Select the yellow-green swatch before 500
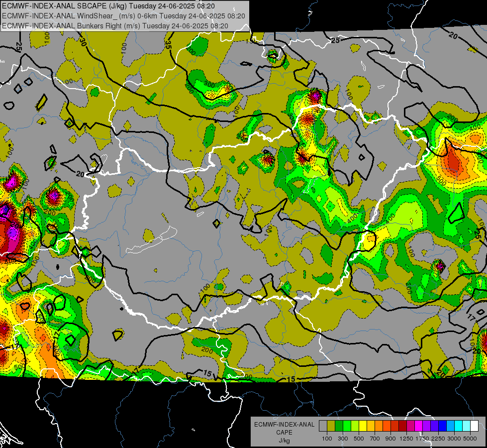This screenshot has height=448, width=487. click(355, 426)
